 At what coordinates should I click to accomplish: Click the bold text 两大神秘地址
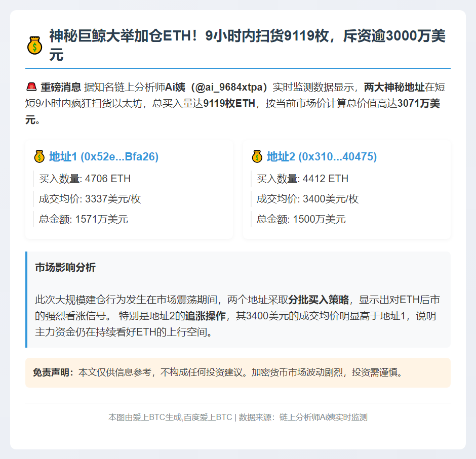[394, 87]
